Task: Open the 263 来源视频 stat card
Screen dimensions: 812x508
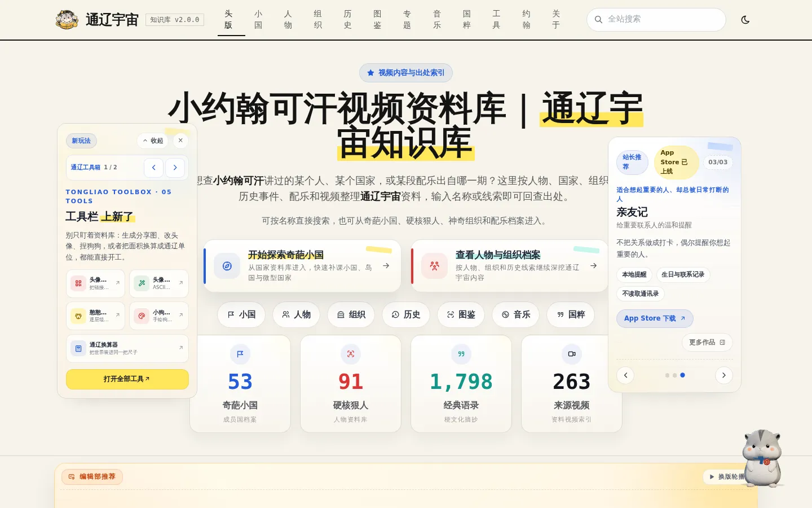Action: 572,384
